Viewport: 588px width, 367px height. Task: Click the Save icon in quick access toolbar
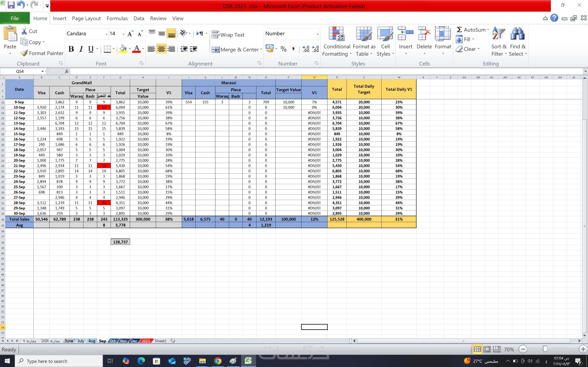tap(11, 5)
